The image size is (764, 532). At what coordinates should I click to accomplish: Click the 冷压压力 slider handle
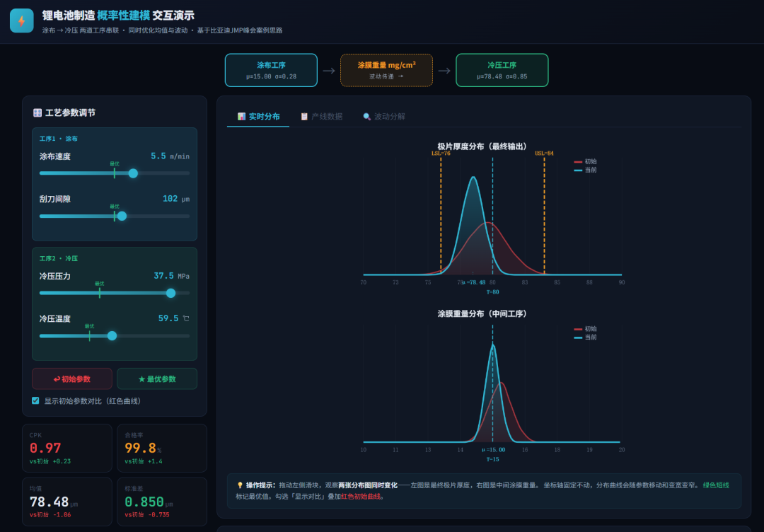pyautogui.click(x=170, y=294)
